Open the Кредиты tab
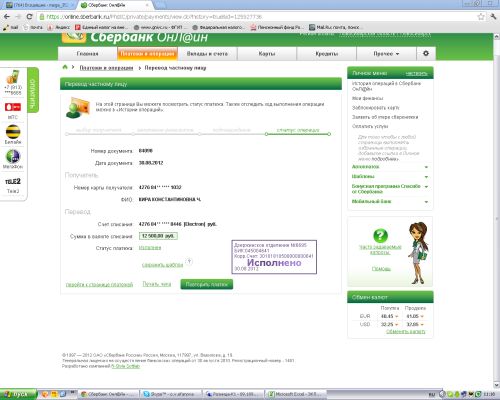The image size is (500, 400). coord(327,53)
